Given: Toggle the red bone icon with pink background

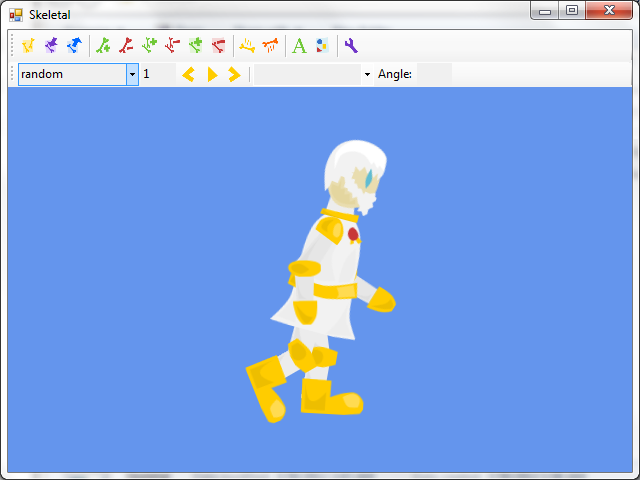Looking at the screenshot, I should click(218, 45).
